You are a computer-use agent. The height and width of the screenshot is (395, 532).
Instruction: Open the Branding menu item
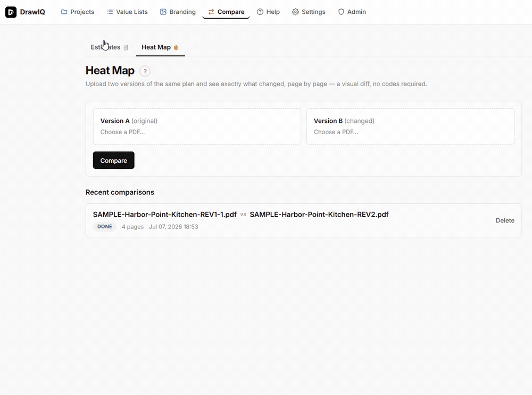coord(178,12)
